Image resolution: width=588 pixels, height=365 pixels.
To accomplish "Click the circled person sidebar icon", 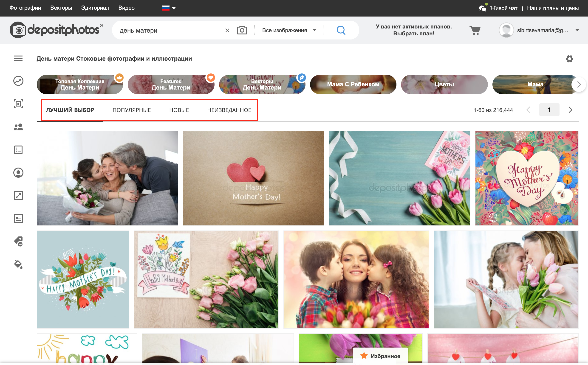I will (18, 173).
